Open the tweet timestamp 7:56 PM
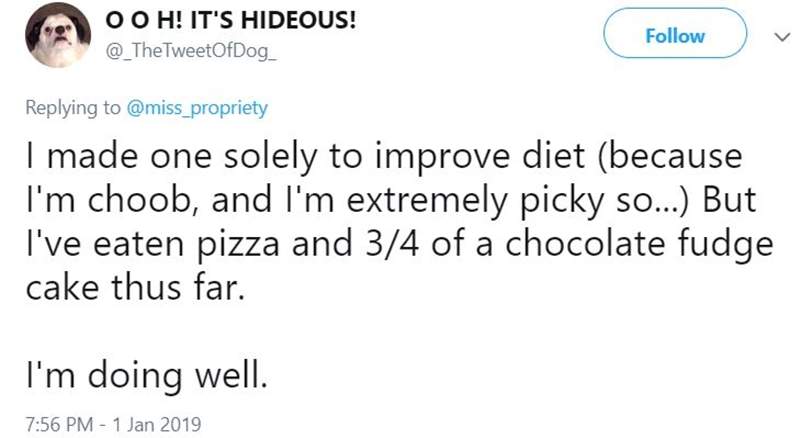This screenshot has width=800, height=438. click(x=60, y=423)
